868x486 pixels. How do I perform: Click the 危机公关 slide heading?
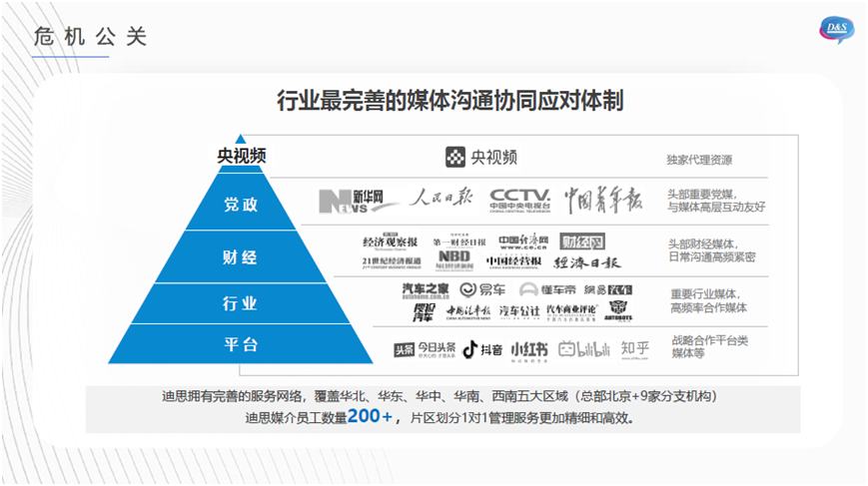(x=90, y=38)
